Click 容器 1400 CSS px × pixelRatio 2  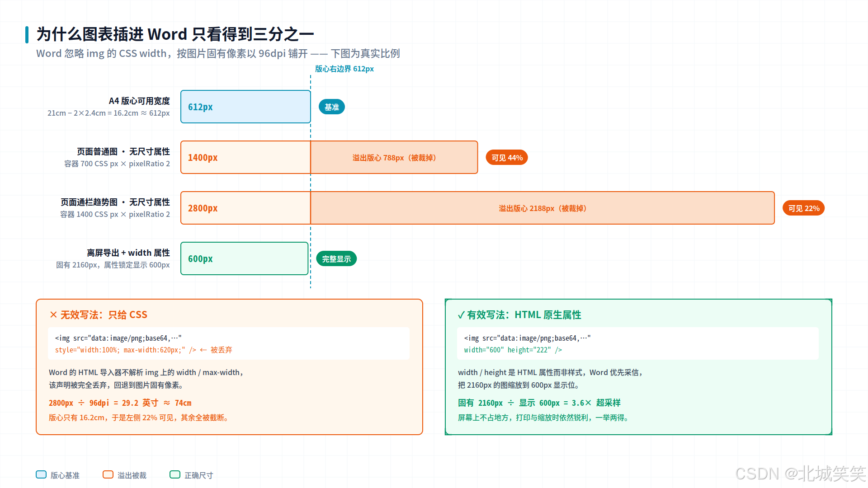[x=115, y=214]
